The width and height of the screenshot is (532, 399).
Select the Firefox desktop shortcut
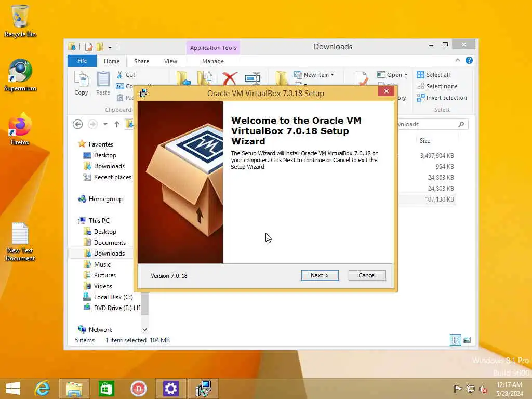tap(20, 129)
